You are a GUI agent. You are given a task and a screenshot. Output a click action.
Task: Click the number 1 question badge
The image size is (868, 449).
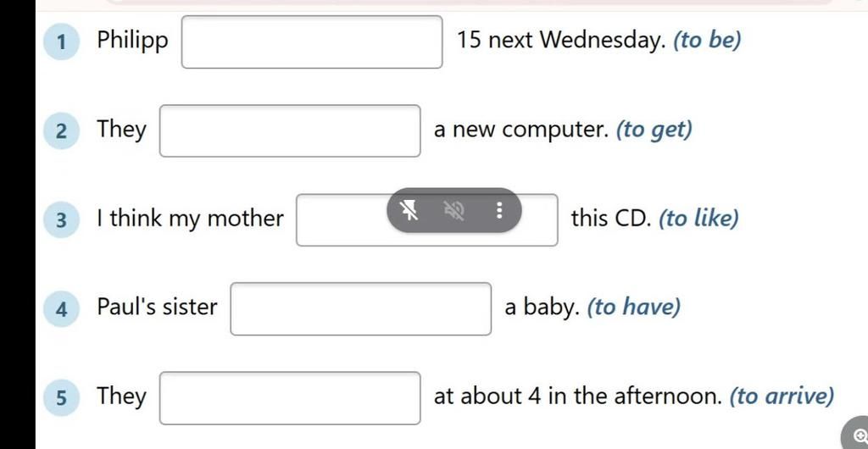[x=61, y=41]
